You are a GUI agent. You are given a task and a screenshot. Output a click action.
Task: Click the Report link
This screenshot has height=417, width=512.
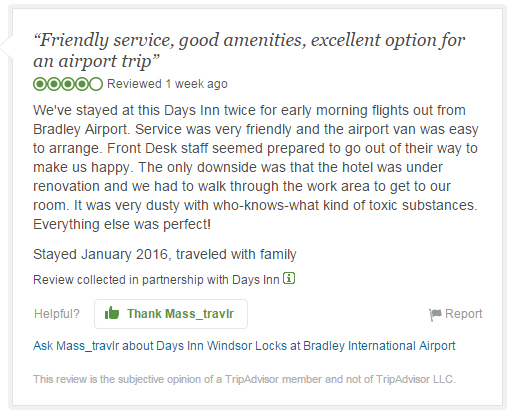463,314
